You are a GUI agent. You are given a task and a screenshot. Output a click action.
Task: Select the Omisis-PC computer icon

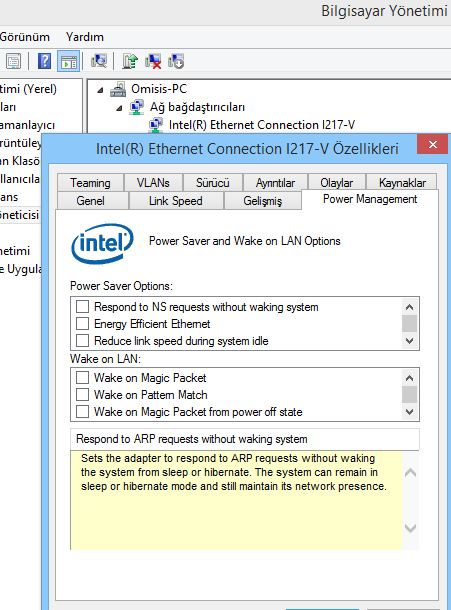(x=118, y=89)
